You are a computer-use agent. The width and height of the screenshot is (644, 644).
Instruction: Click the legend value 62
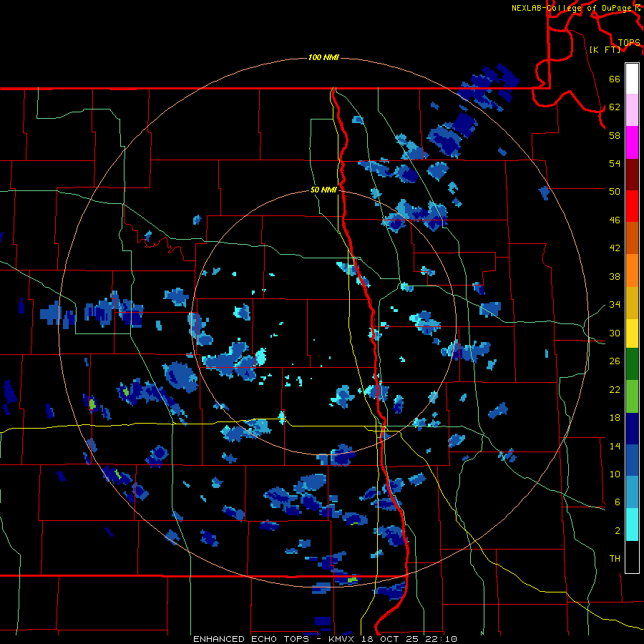pyautogui.click(x=615, y=107)
